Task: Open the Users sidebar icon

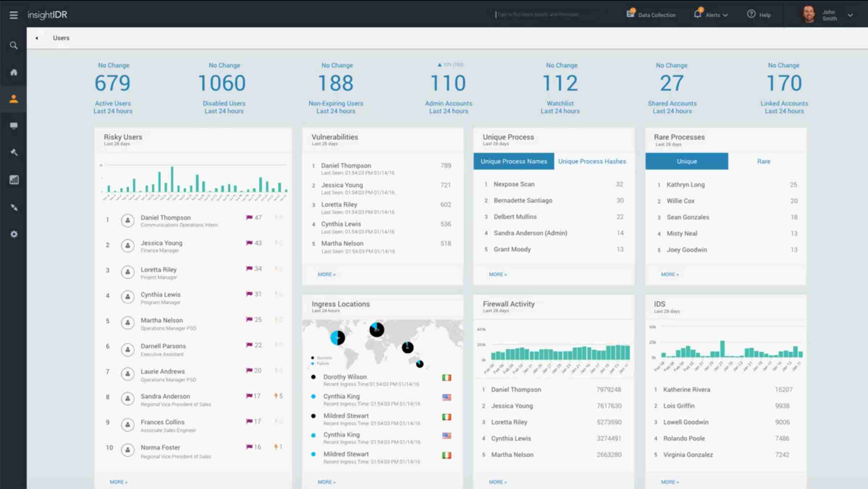Action: (14, 98)
